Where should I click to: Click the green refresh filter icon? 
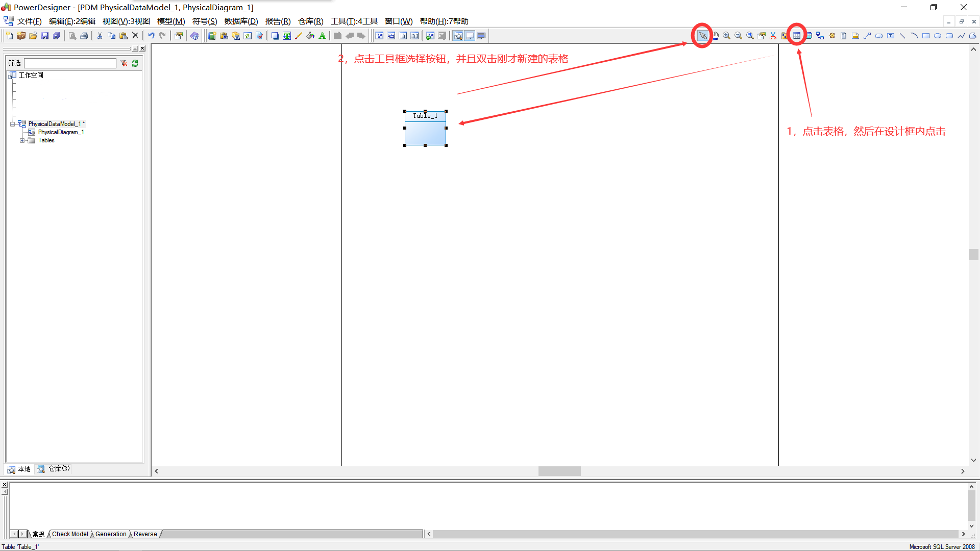coord(135,63)
